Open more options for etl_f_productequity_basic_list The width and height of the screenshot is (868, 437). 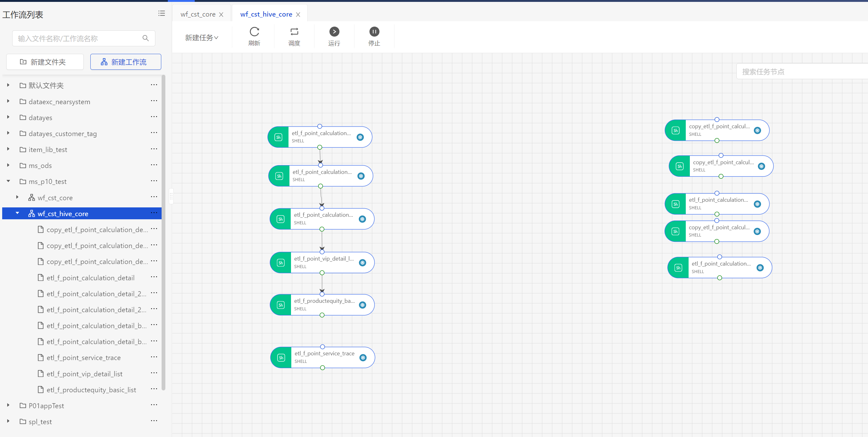[x=154, y=389]
